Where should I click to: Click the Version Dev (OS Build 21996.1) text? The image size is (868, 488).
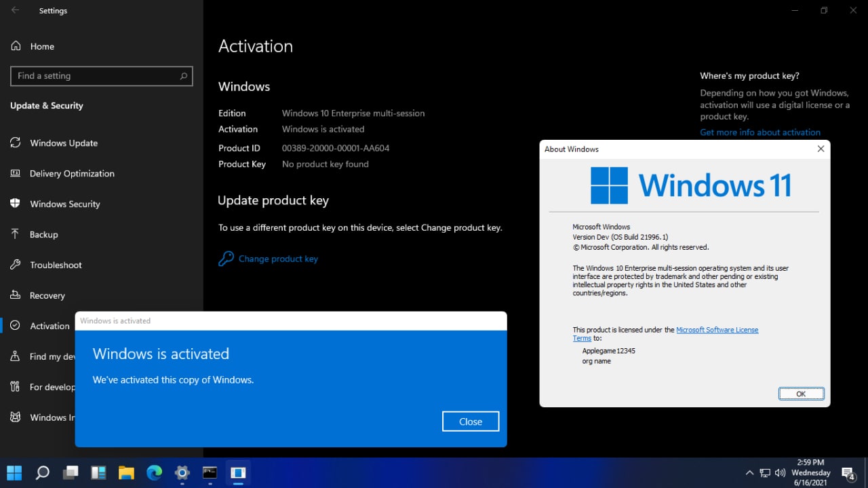[620, 237]
